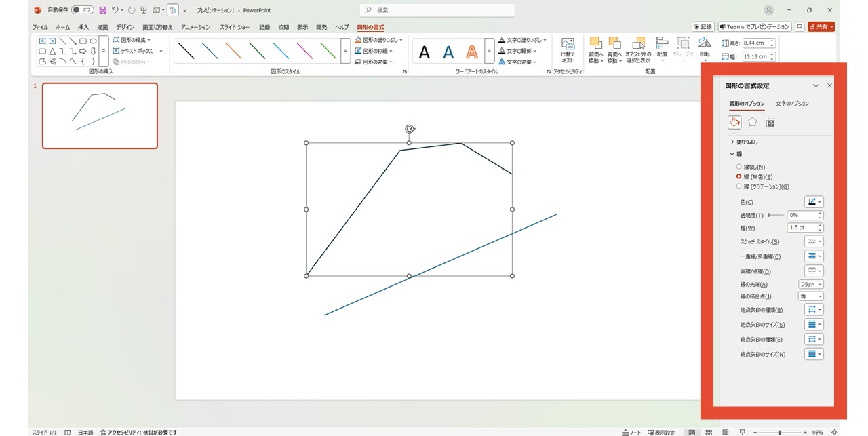The width and height of the screenshot is (868, 436).
Task: Open the Fill & Line tab icon
Action: pos(734,122)
